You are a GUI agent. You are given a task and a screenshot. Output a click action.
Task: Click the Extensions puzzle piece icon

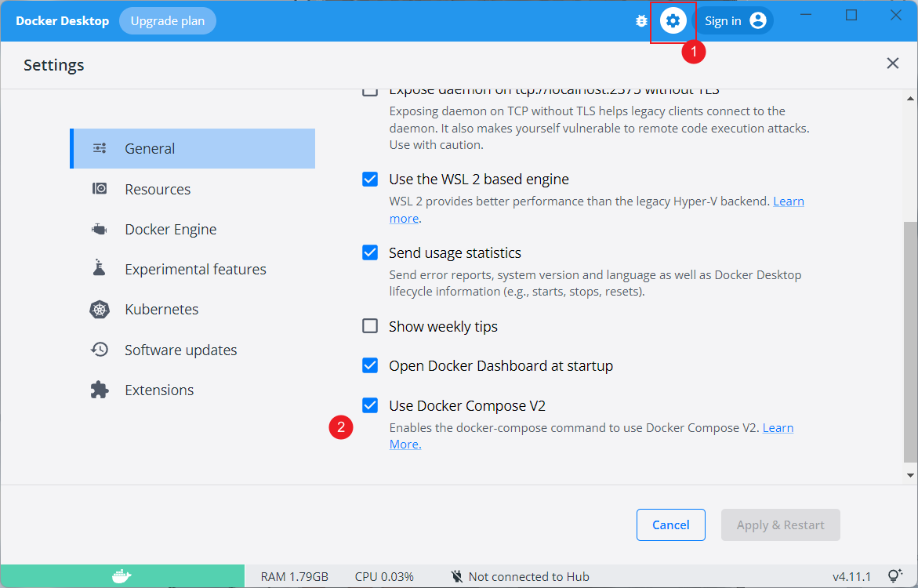point(100,390)
